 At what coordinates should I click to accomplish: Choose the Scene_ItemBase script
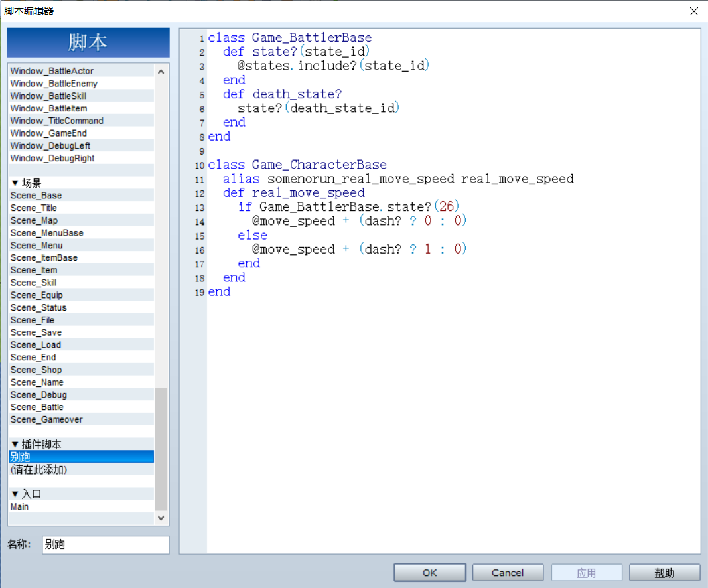click(x=81, y=257)
